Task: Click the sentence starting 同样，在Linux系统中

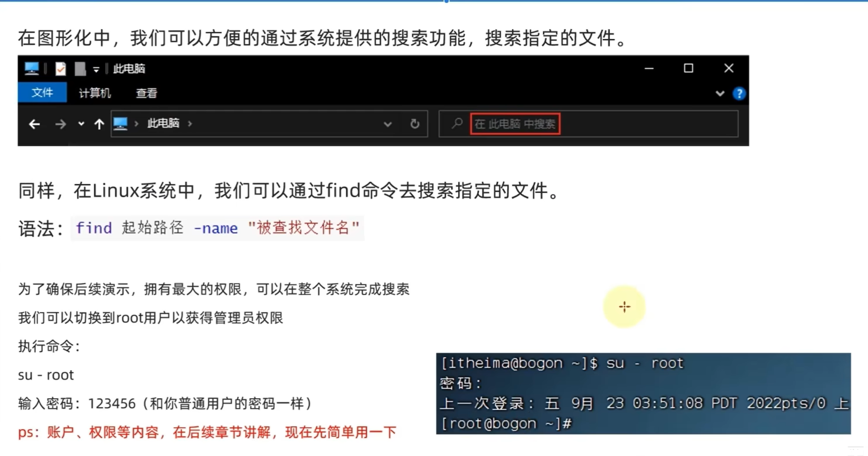Action: [289, 191]
